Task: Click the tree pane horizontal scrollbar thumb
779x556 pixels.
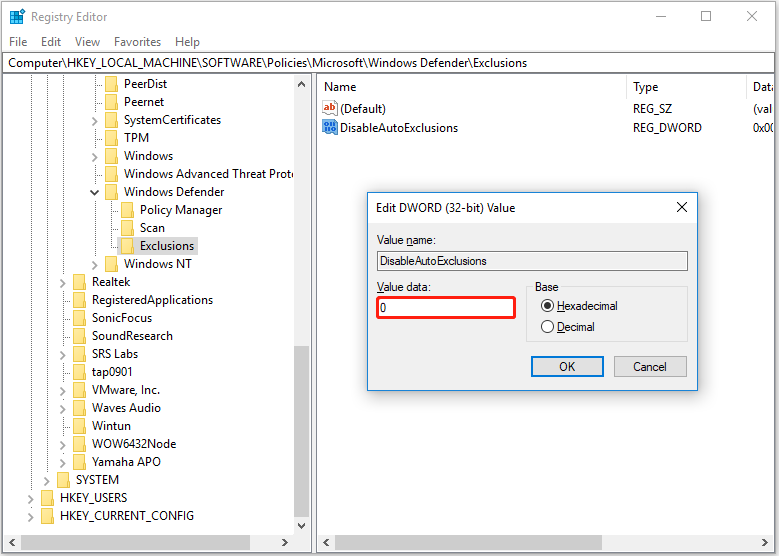Action: 135,542
